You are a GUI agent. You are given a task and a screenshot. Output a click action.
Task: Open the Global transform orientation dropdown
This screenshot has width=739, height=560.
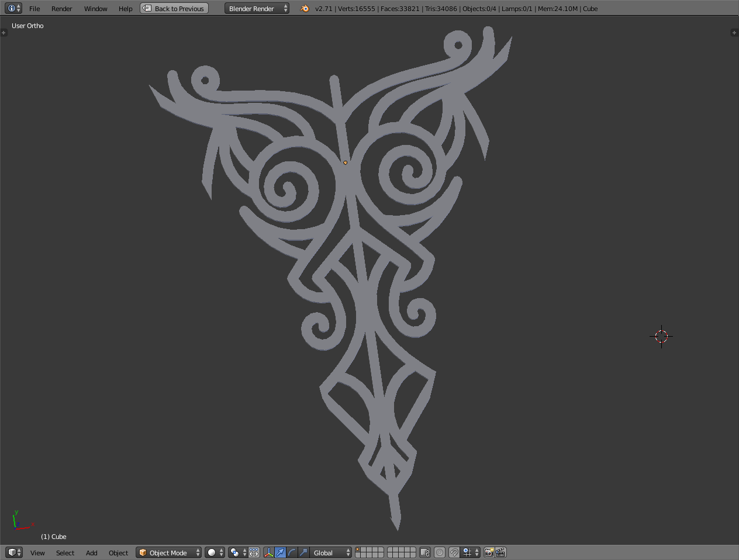pos(331,553)
